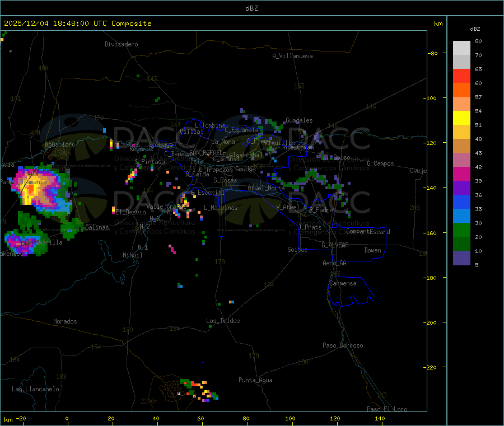Viewport: 504px width, 426px height.
Task: Click the Nihuil label
Action: (133, 255)
